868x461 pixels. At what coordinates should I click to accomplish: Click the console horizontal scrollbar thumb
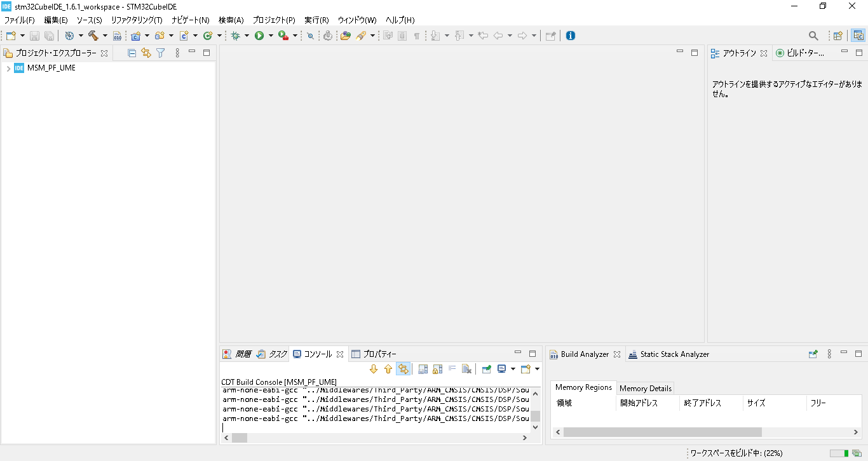click(x=240, y=438)
